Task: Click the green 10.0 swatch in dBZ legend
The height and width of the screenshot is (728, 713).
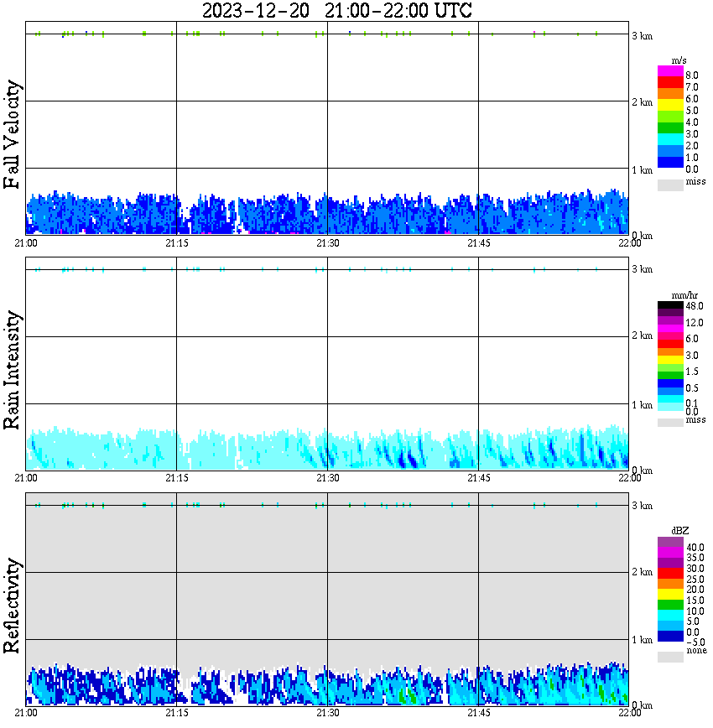Action: [671, 605]
